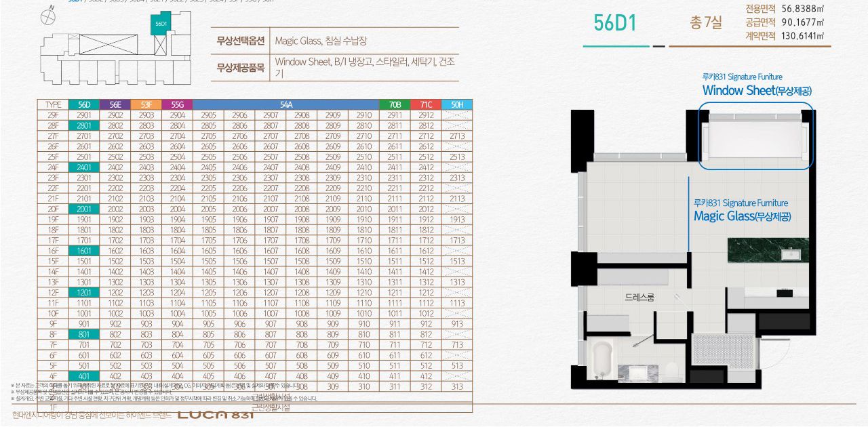The height and width of the screenshot is (427, 868).
Task: Click highlighted unit 401
Action: point(84,376)
